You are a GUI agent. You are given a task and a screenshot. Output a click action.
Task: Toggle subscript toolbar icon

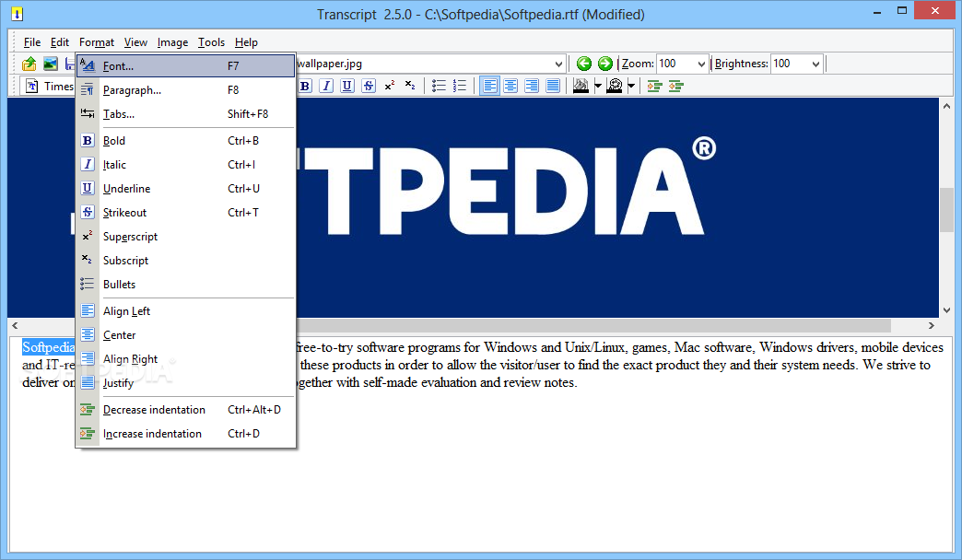click(410, 86)
